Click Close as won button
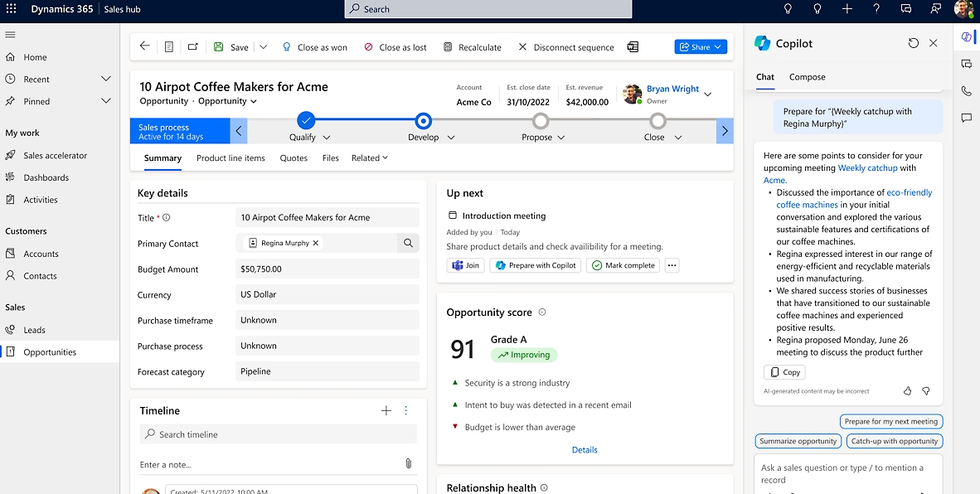Image resolution: width=980 pixels, height=494 pixels. [314, 47]
